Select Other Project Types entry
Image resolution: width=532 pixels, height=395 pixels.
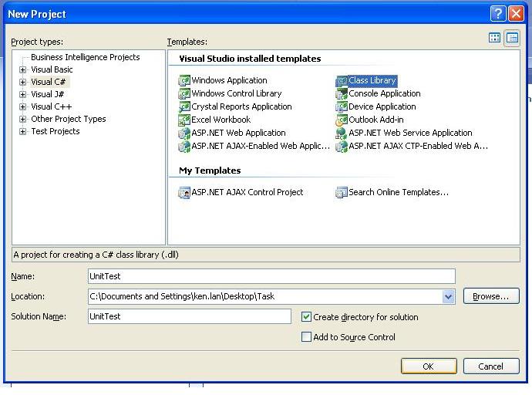69,119
